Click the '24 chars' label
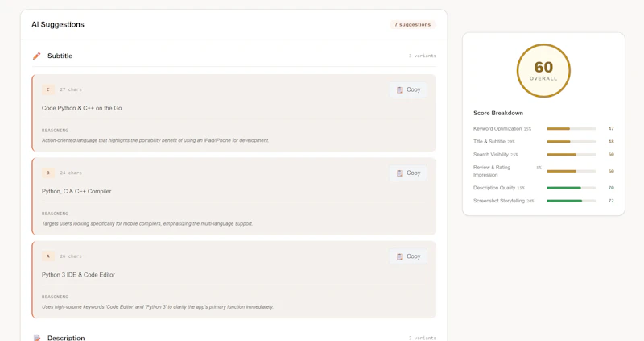The height and width of the screenshot is (341, 644). pos(71,173)
